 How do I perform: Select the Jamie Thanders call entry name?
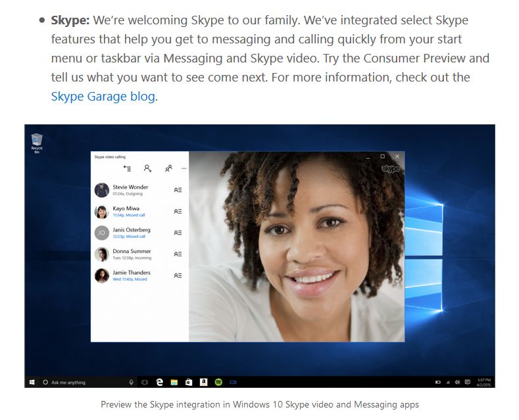click(x=132, y=273)
